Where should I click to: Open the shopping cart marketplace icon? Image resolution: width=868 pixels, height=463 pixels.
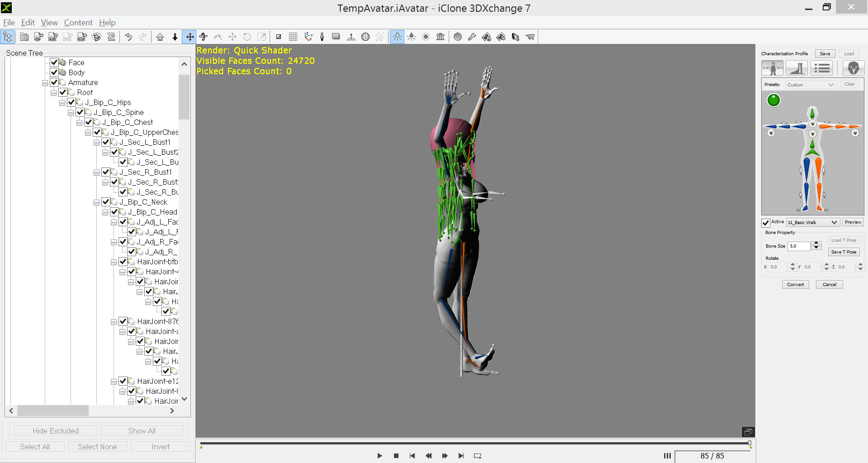[x=530, y=37]
